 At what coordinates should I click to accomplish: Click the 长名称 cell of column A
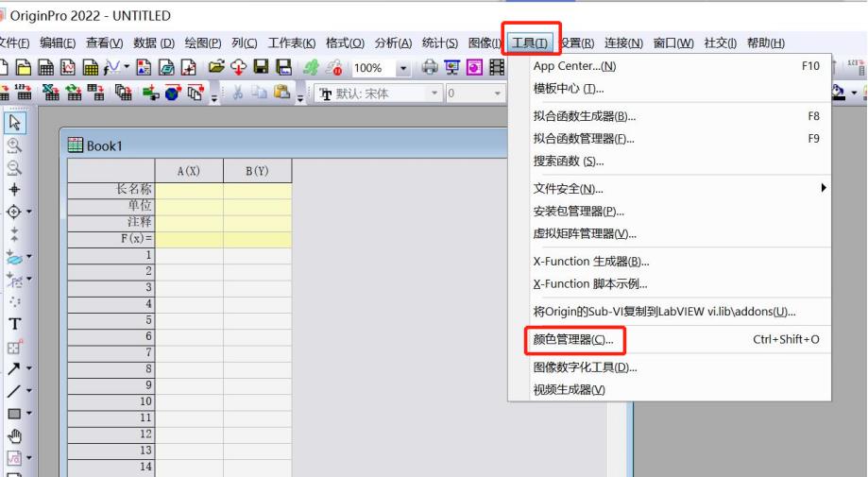(189, 191)
